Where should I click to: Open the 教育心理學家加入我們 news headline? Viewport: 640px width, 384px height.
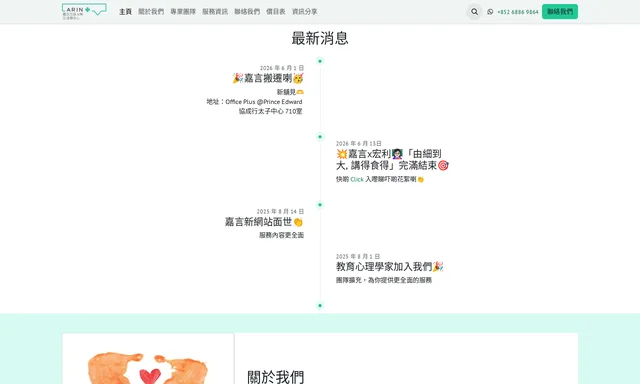click(389, 266)
